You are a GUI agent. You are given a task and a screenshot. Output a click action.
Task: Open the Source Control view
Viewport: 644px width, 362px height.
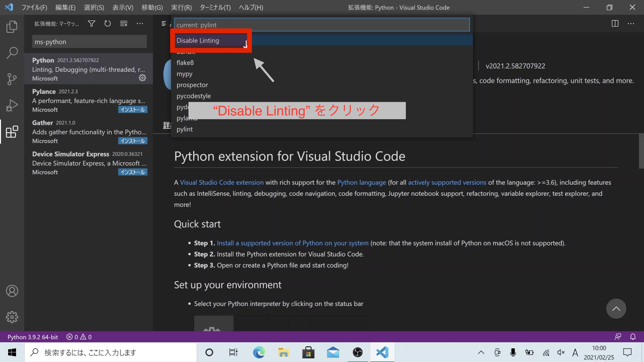12,79
